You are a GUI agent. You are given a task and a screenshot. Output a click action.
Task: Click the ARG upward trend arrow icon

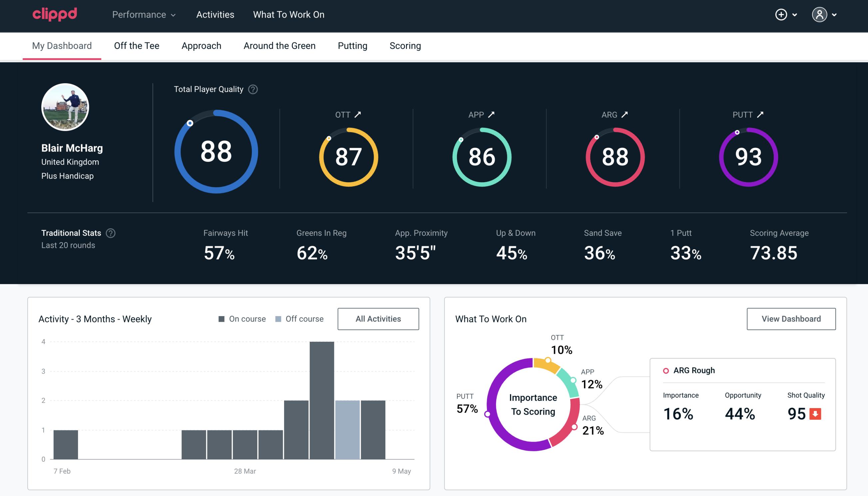[x=626, y=114]
